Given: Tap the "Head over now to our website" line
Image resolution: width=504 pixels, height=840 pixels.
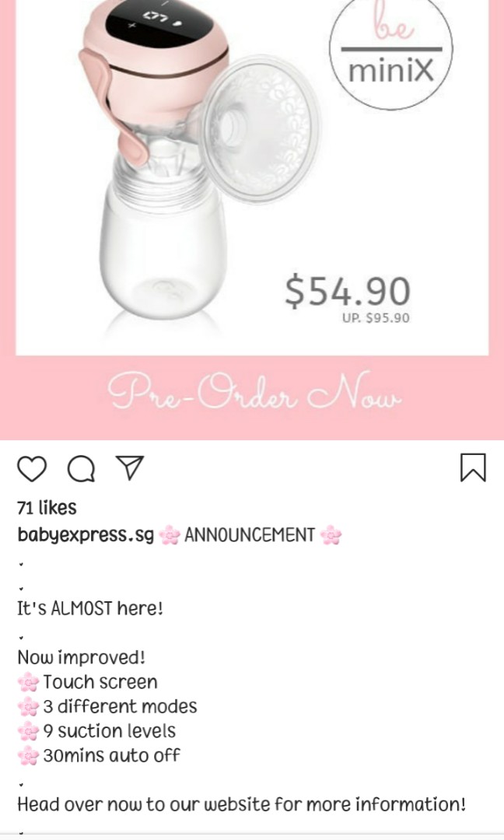Looking at the screenshot, I should coord(242,804).
